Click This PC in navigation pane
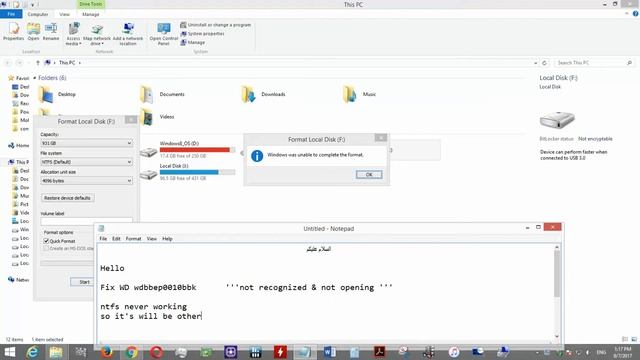640x360 pixels. pos(19,162)
